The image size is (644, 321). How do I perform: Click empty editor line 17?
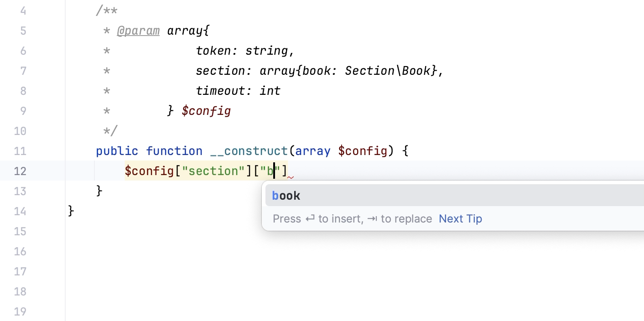point(319,271)
